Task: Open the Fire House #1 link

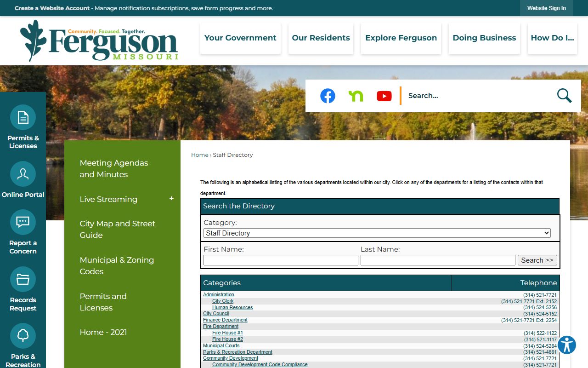Action: pyautogui.click(x=227, y=333)
